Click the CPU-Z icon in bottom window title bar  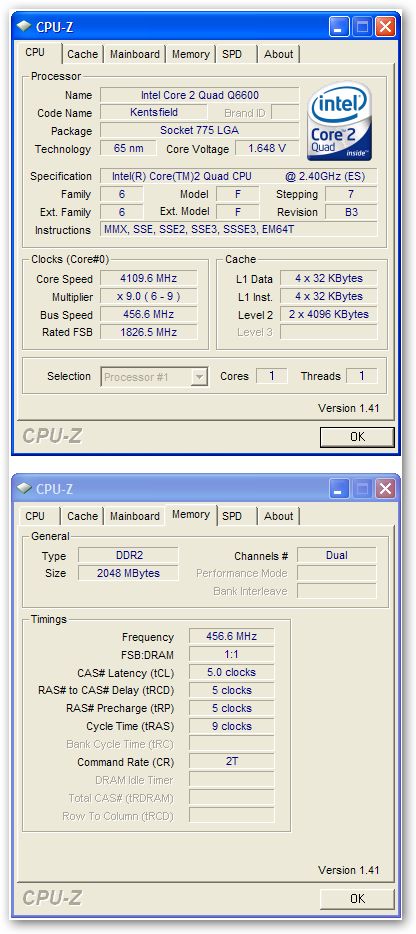point(24,488)
